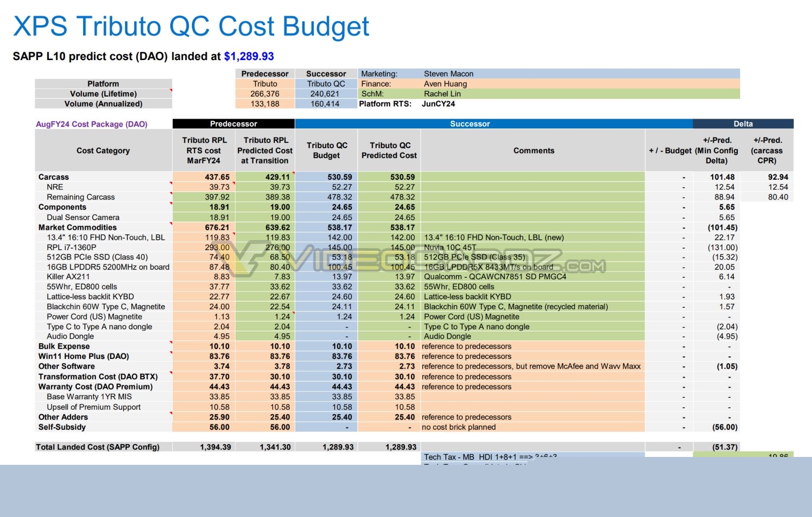Click 'Win11 Home Plus (DAO)' row label
The width and height of the screenshot is (812, 517).
coord(84,356)
